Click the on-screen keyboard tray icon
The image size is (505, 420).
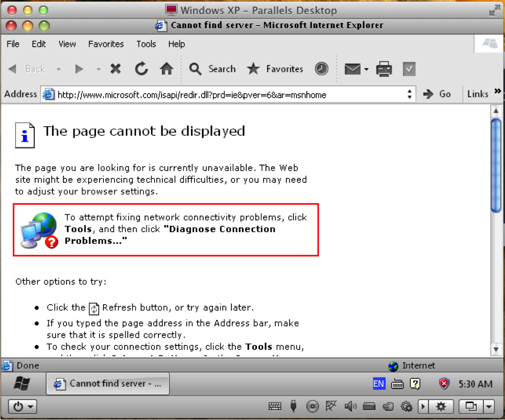point(397,384)
